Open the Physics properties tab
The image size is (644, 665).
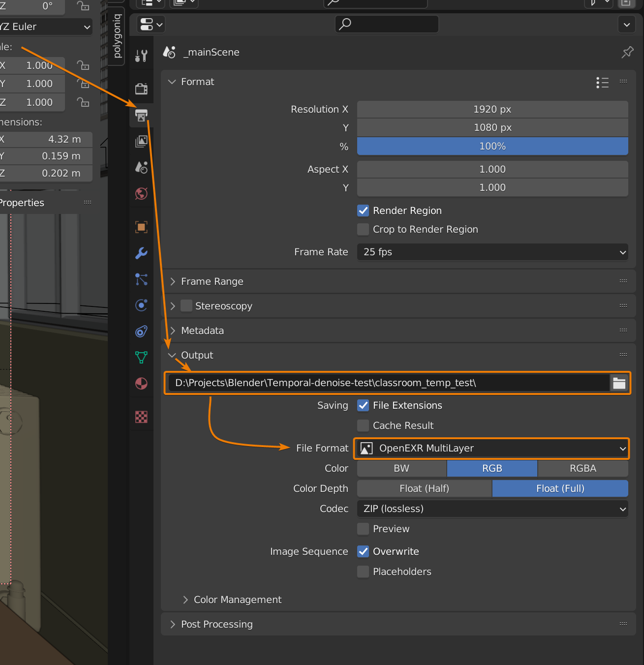tap(141, 305)
